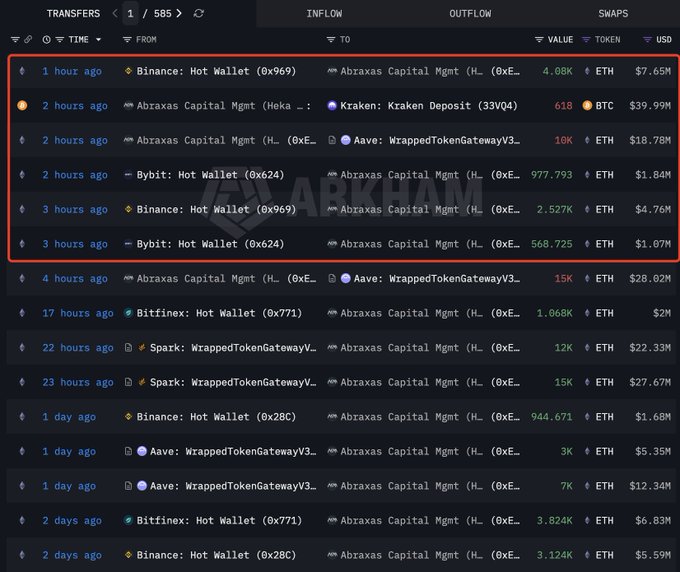Viewport: 680px width, 572px height.
Task: Go to next transfers page
Action: (179, 13)
